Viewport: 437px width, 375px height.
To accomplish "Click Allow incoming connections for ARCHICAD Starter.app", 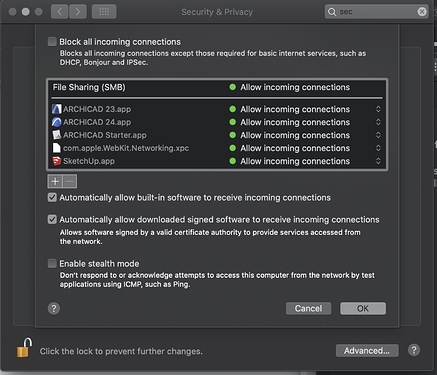I will coord(295,135).
